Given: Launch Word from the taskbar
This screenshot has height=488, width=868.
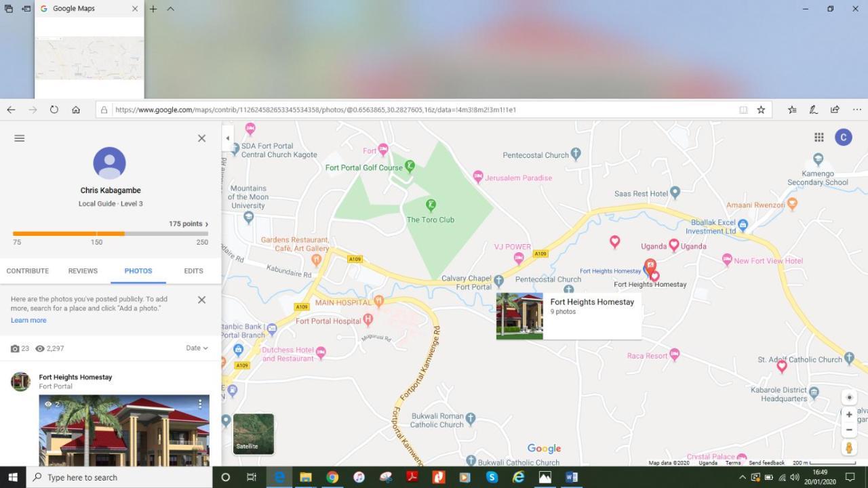Looking at the screenshot, I should (x=571, y=477).
